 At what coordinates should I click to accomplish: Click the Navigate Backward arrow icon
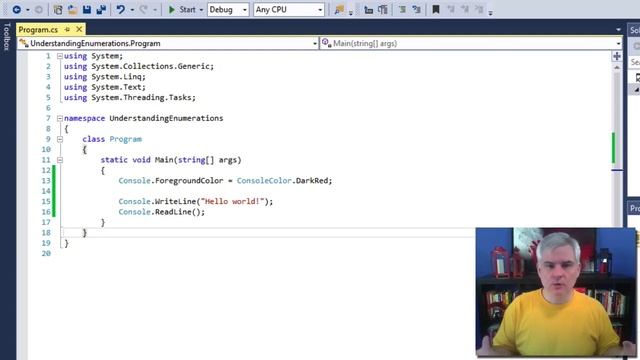point(17,9)
